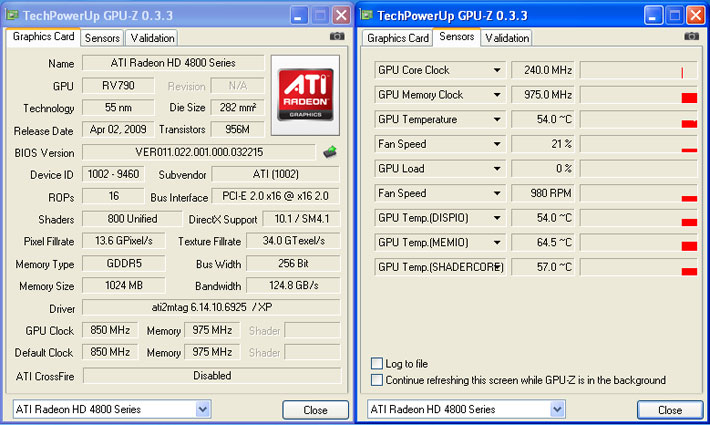Open Fan Speed percent sensor dropdown
This screenshot has width=710, height=425.
point(497,144)
